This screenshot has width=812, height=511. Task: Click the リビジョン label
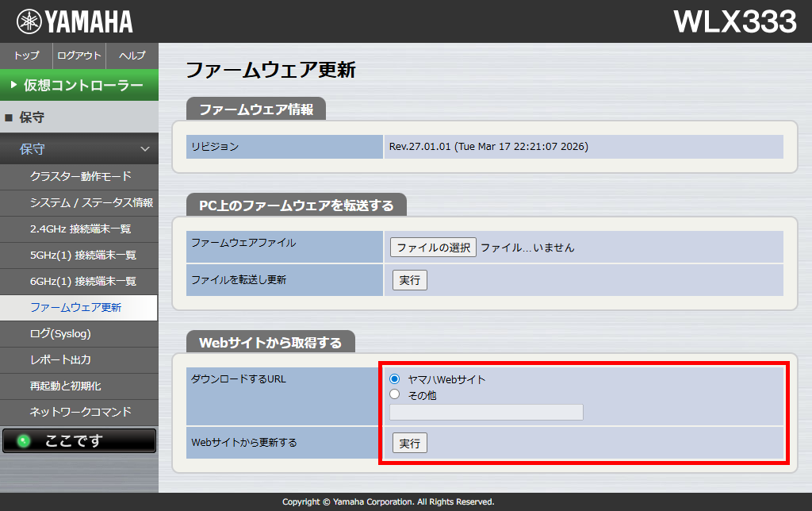215,147
